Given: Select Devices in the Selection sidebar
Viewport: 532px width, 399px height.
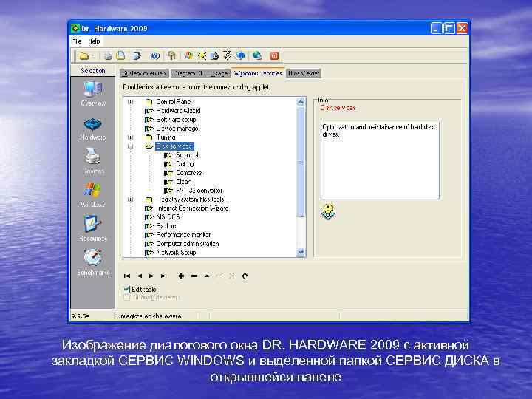Looking at the screenshot, I should 93,161.
